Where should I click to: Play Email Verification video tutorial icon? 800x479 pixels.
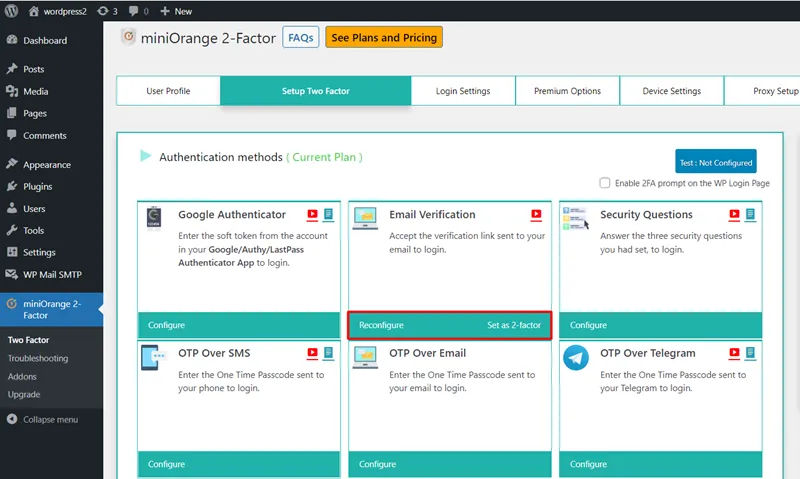(x=536, y=214)
